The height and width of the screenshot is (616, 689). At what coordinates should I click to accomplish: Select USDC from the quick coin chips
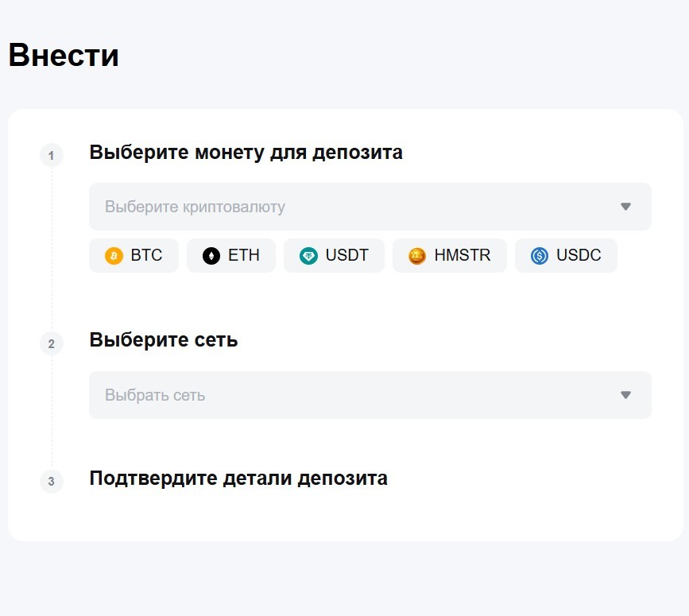coord(566,255)
